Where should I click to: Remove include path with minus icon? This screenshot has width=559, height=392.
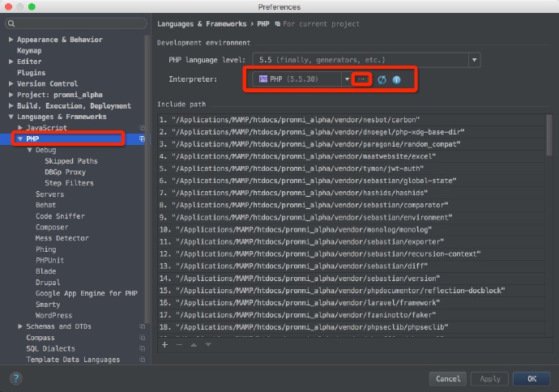coord(179,344)
